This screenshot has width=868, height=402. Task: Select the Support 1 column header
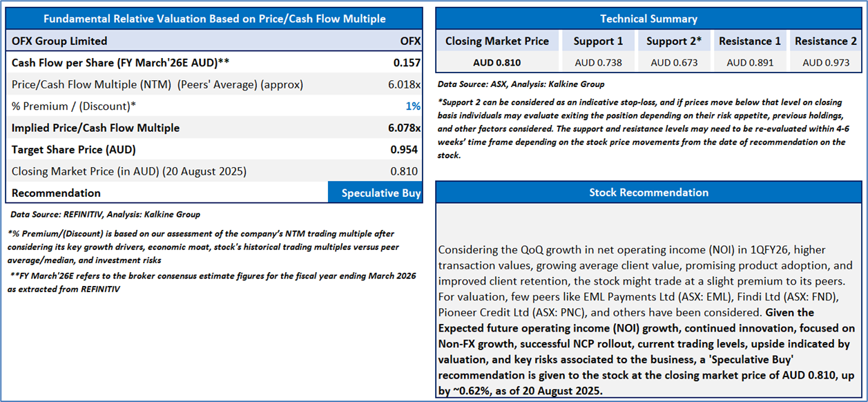[598, 41]
